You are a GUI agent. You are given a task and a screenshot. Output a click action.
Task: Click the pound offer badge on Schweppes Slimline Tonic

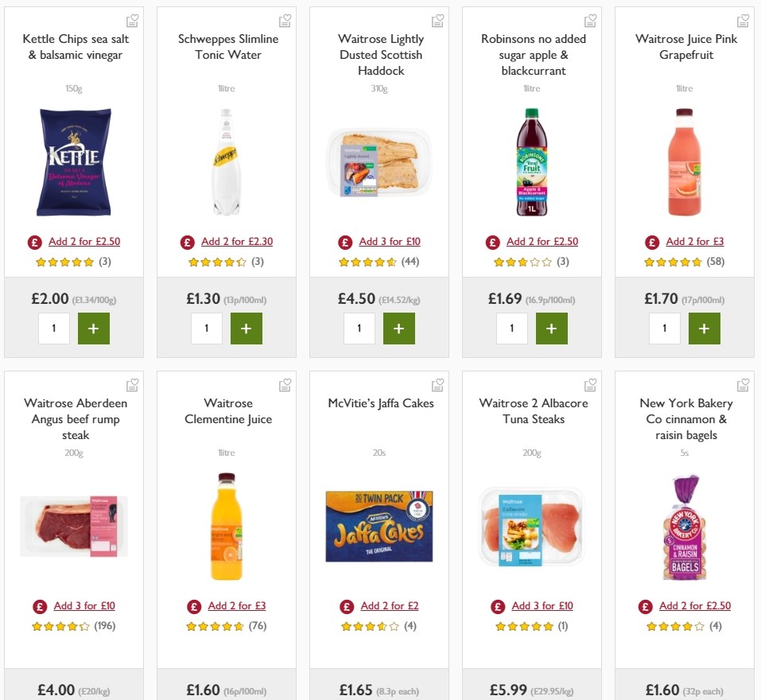point(188,241)
